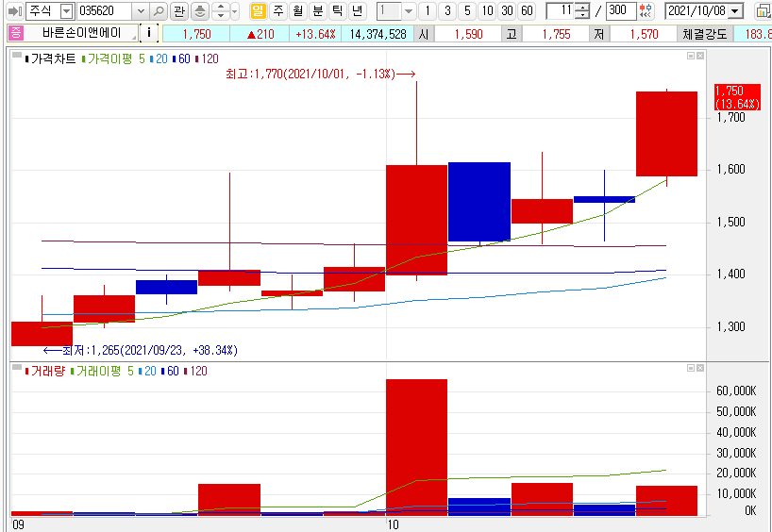Choose the 5 interval button
Viewport: 772px width, 532px height.
tap(467, 10)
